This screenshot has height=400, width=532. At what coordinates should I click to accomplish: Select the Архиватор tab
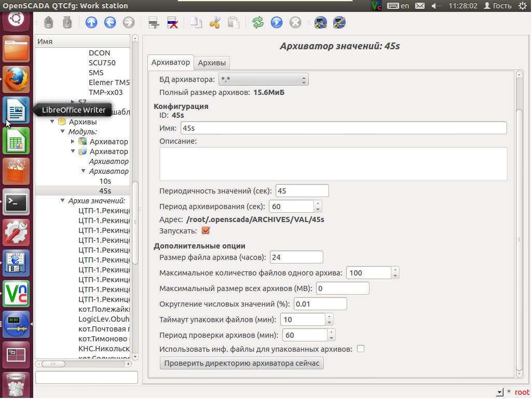coord(170,62)
